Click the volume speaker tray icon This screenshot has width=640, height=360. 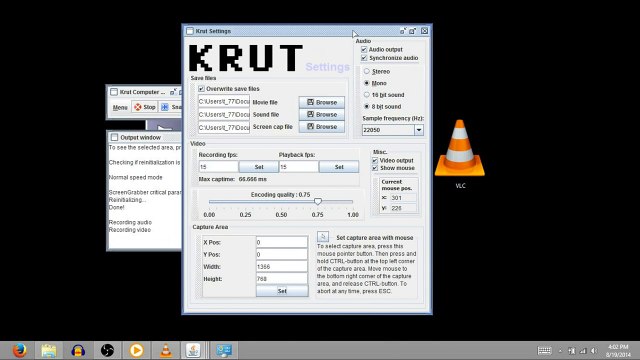click(594, 351)
